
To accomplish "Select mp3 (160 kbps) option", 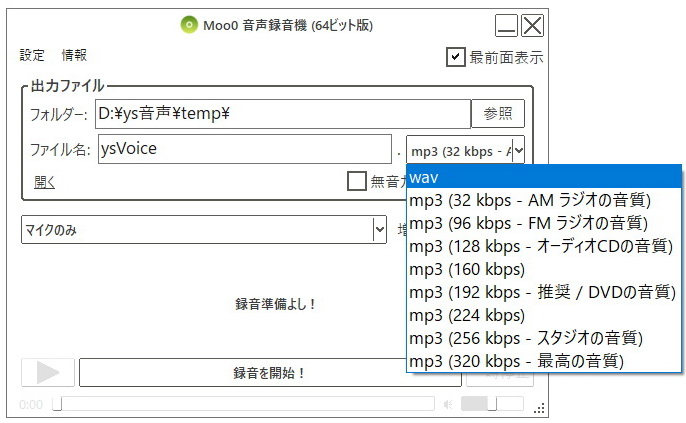I will [x=544, y=269].
